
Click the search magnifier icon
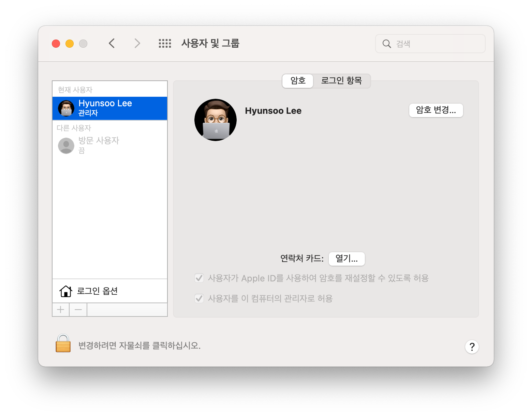pos(387,44)
